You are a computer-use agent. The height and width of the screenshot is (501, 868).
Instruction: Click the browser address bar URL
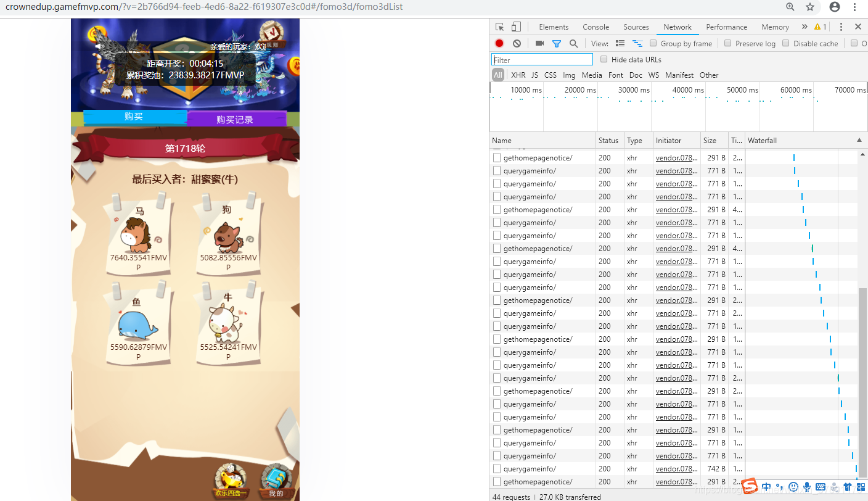[205, 7]
